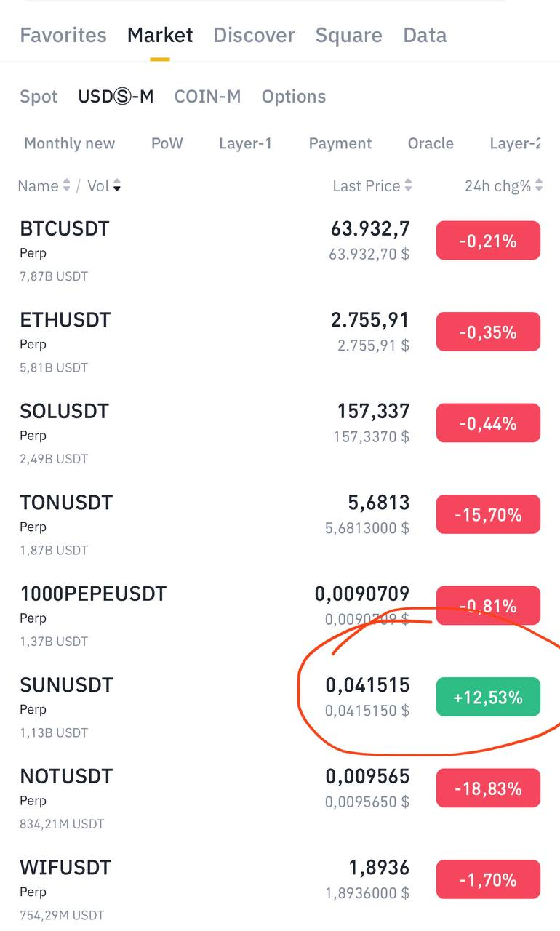Sort by Name column arrows
The height and width of the screenshot is (931, 560).
66,186
